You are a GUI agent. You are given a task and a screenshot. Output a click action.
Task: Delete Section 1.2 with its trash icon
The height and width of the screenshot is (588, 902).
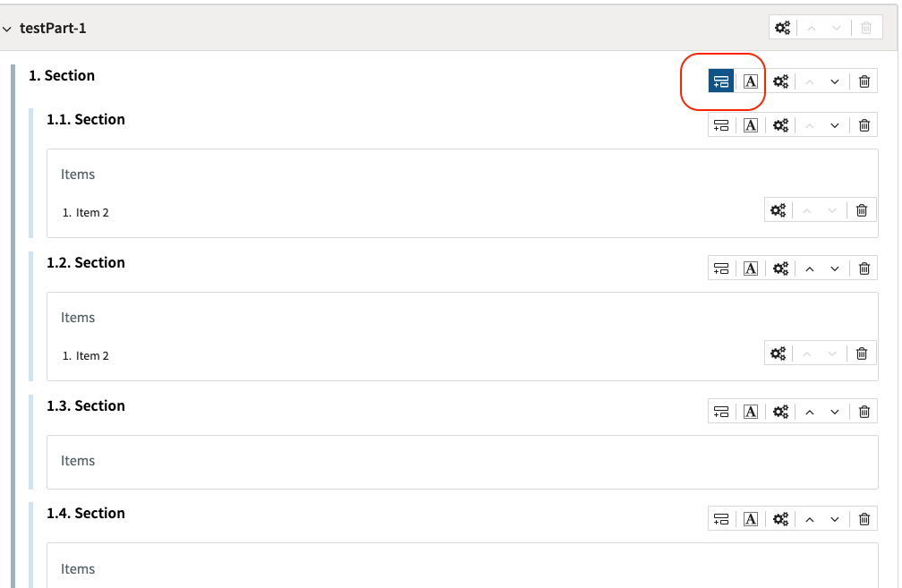[864, 268]
